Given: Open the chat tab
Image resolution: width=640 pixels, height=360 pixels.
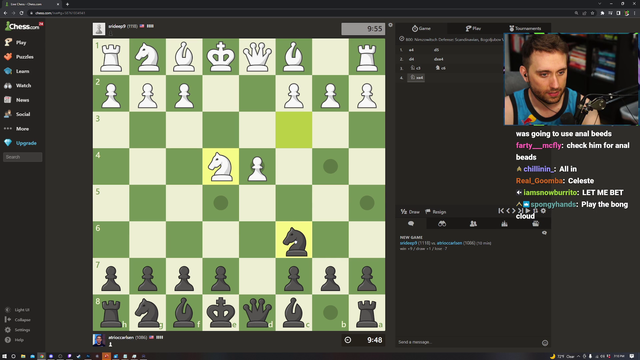Looking at the screenshot, I should click(411, 223).
